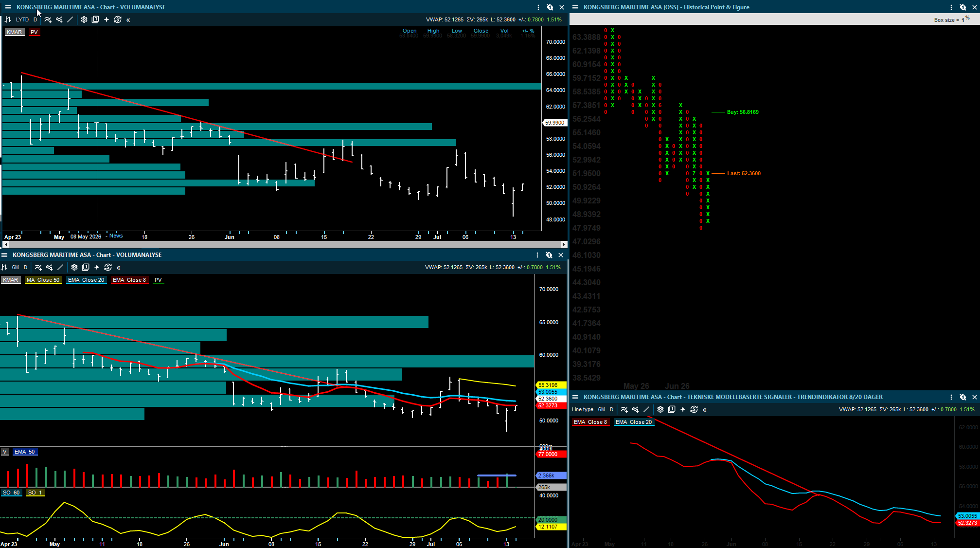Open the chart template icon in the top LYTD chart
Screen dimensions: 980x548
click(95, 19)
